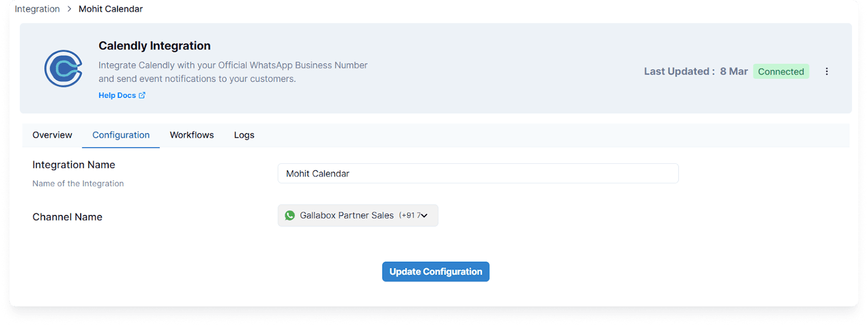Click the Update Configuration button
Viewport: 868px width, 325px height.
point(436,272)
